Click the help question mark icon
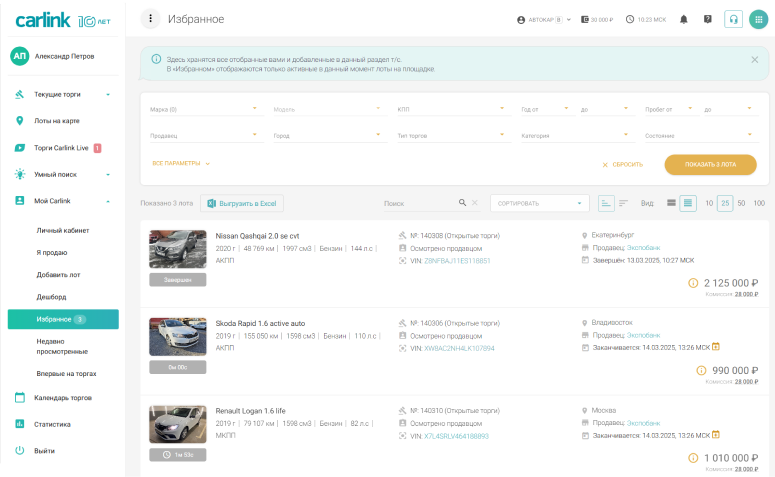 pyautogui.click(x=708, y=19)
